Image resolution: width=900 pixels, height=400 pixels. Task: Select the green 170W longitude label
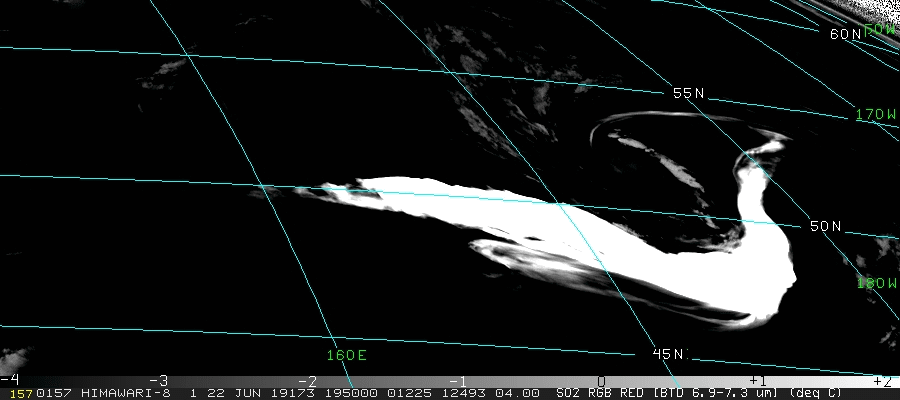coord(876,115)
